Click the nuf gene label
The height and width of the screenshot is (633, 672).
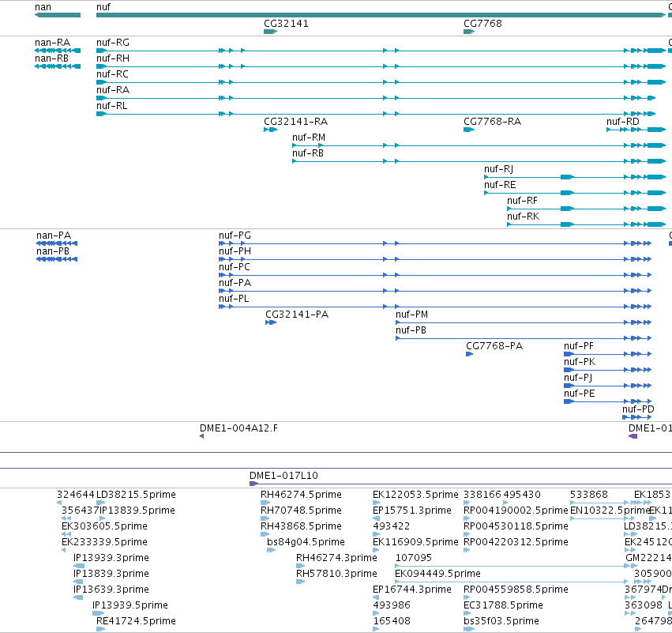pos(103,7)
